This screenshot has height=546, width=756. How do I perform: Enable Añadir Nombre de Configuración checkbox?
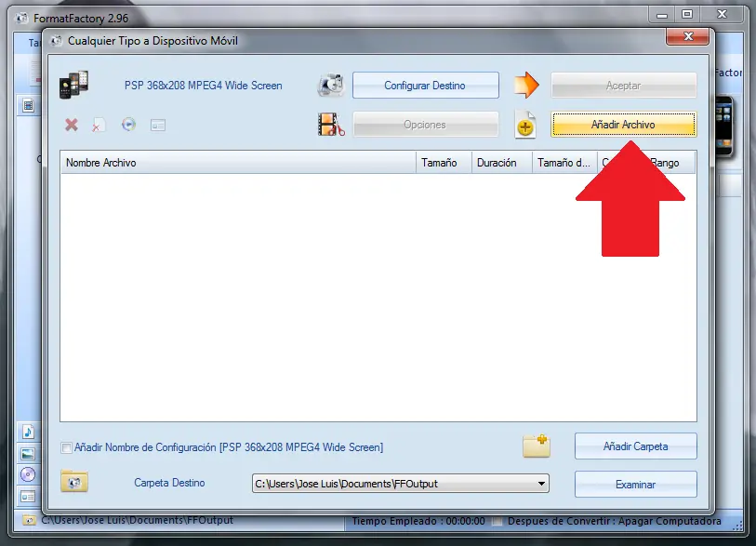tap(66, 447)
